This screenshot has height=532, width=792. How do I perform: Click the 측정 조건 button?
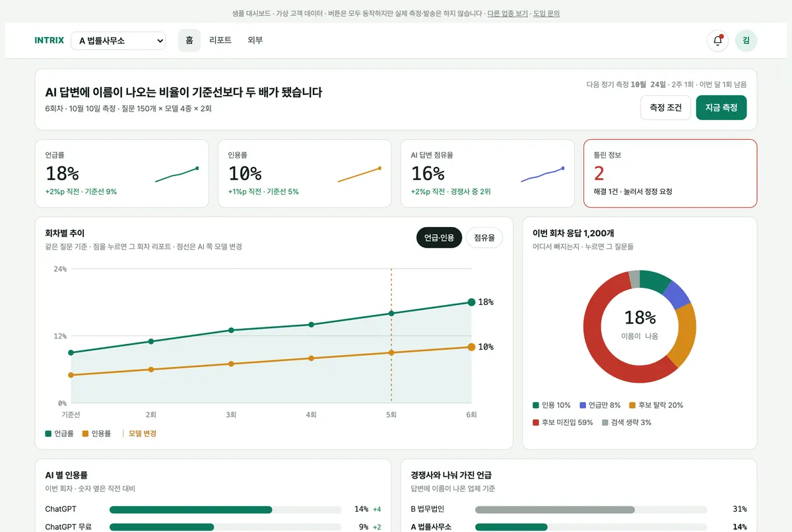[665, 108]
